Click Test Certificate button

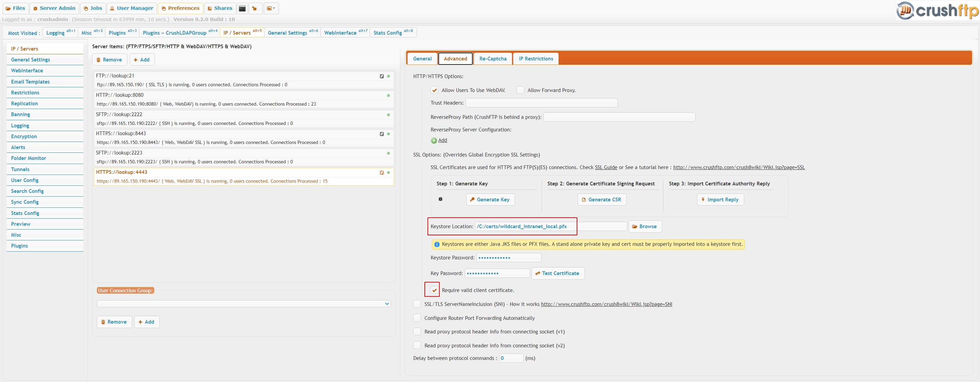click(558, 273)
